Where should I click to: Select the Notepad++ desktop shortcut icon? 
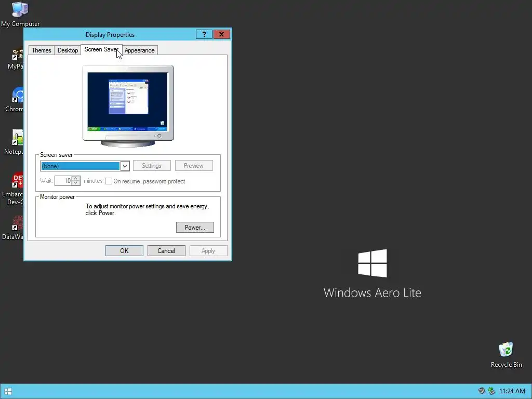click(15, 142)
